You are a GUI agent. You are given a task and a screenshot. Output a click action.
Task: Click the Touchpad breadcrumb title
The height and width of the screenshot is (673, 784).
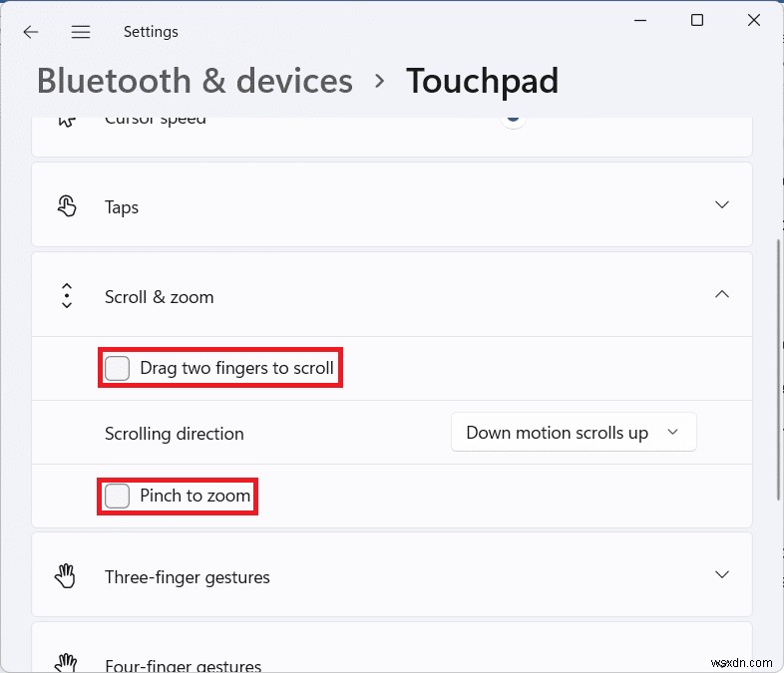[x=482, y=81]
